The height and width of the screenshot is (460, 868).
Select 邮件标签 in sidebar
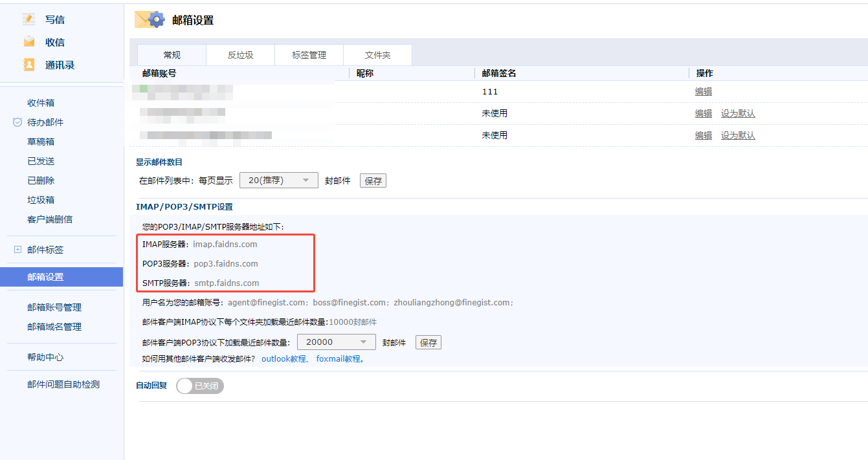point(45,250)
